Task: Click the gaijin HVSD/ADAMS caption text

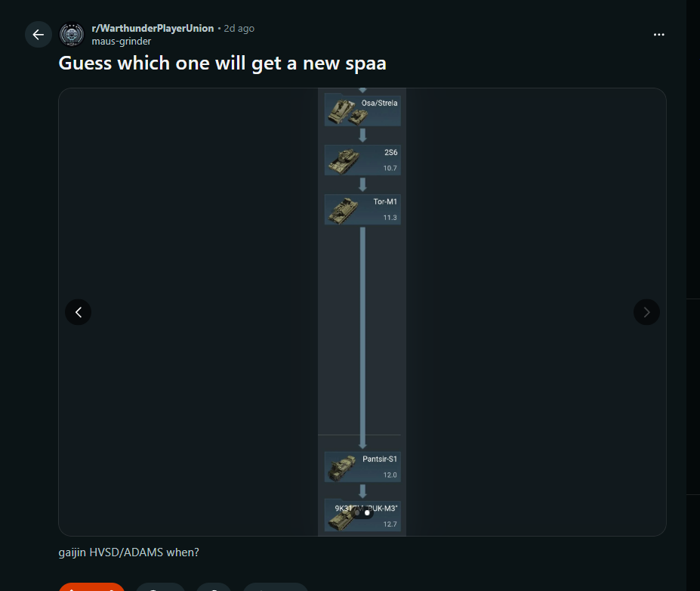Action: coord(128,552)
